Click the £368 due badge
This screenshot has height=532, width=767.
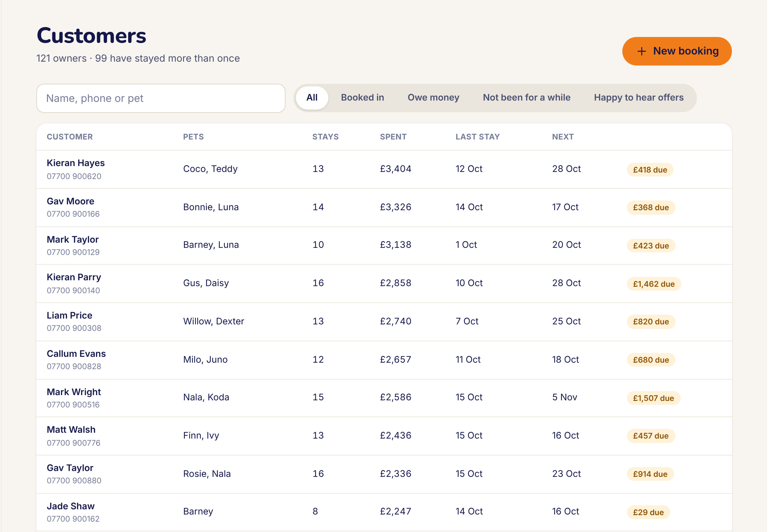651,207
